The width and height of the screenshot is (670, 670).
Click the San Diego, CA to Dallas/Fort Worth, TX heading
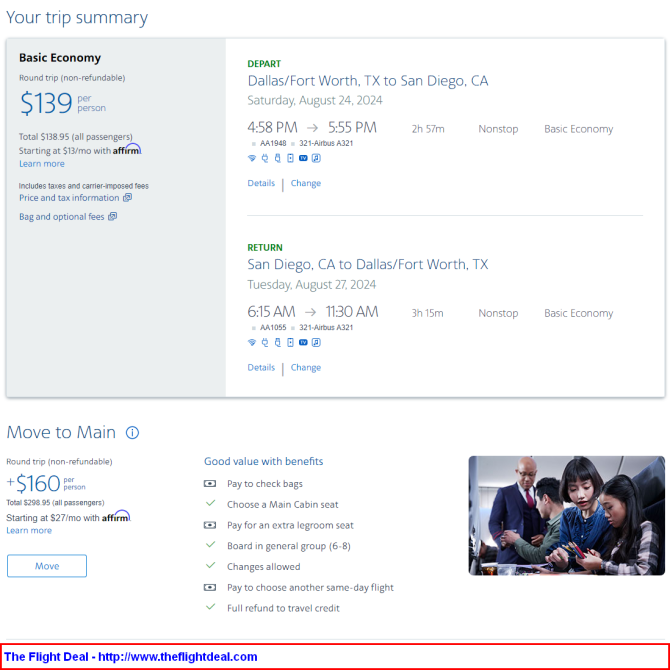point(367,264)
